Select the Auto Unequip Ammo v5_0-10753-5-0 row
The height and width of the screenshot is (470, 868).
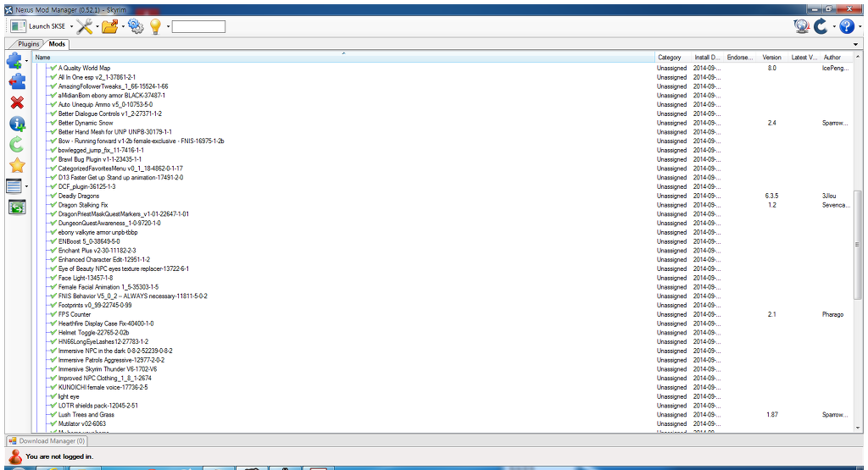(x=106, y=104)
